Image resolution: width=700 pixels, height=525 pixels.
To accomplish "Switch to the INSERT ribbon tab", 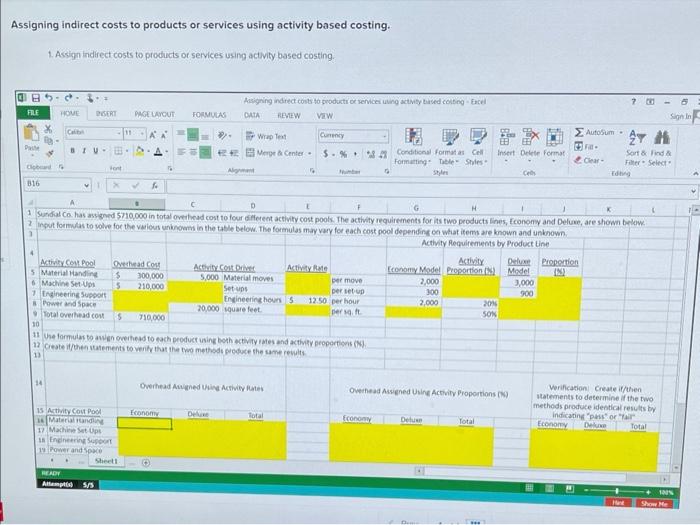I will coord(106,114).
